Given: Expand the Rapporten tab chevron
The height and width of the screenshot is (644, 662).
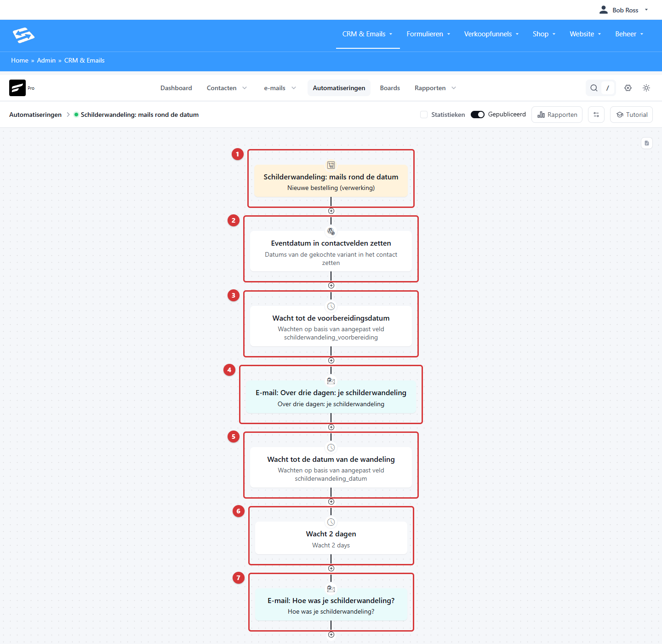Looking at the screenshot, I should 454,88.
